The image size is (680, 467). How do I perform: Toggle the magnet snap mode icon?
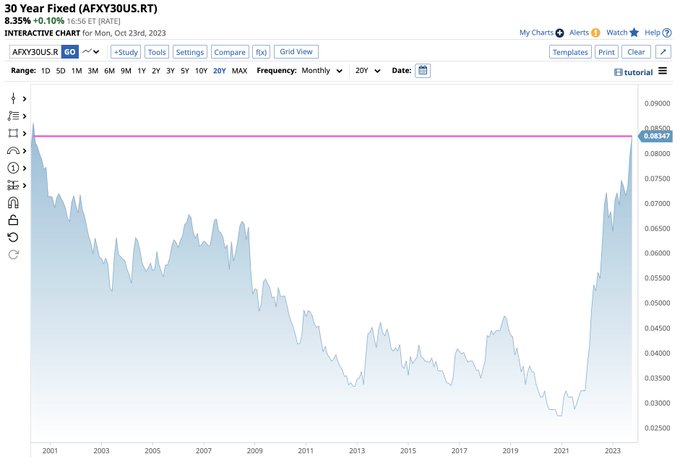[x=13, y=203]
